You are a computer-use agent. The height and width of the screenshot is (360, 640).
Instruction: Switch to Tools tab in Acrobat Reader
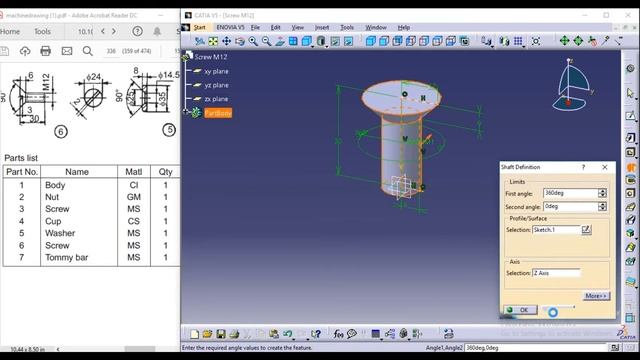(42, 31)
